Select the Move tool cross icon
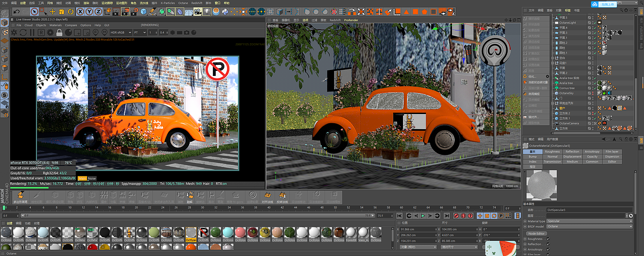Viewport: 644px width, 256px height. coord(52,11)
